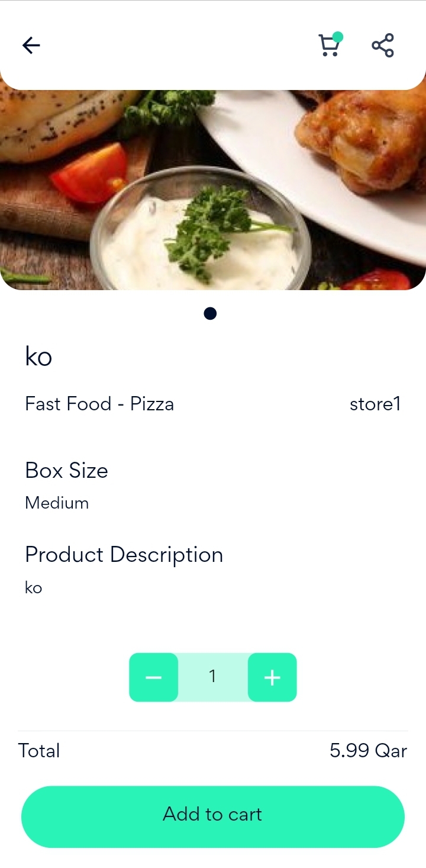Image resolution: width=426 pixels, height=868 pixels.
Task: Tap the green badge on the cart
Action: 337,37
